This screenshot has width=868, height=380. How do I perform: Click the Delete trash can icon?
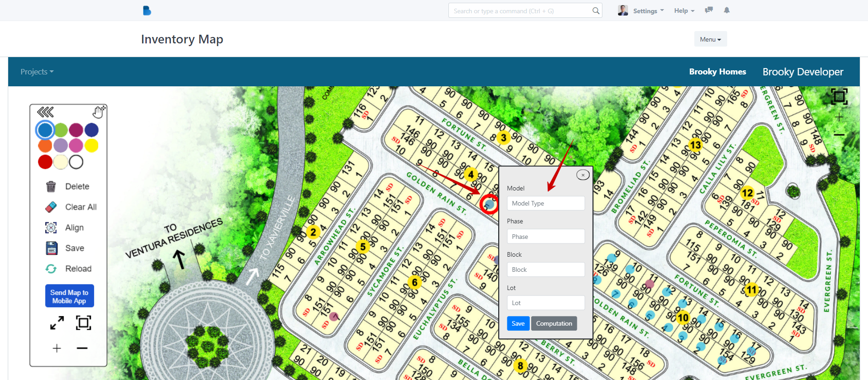pyautogui.click(x=51, y=186)
